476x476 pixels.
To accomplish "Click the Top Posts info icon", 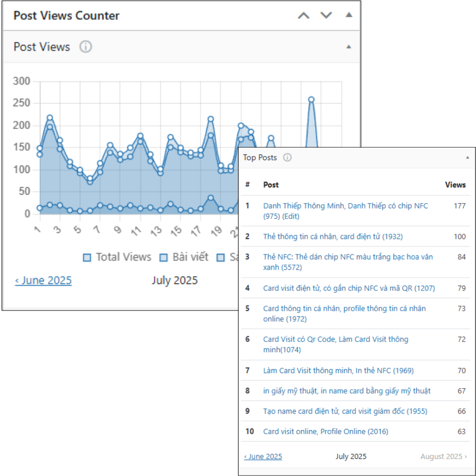I will (x=287, y=158).
